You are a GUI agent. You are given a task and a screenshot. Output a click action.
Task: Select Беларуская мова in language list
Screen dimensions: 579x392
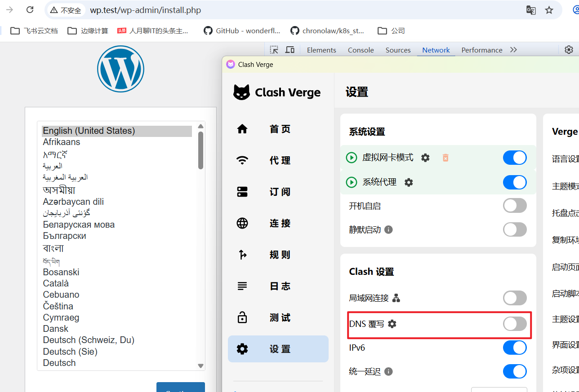[x=117, y=225]
